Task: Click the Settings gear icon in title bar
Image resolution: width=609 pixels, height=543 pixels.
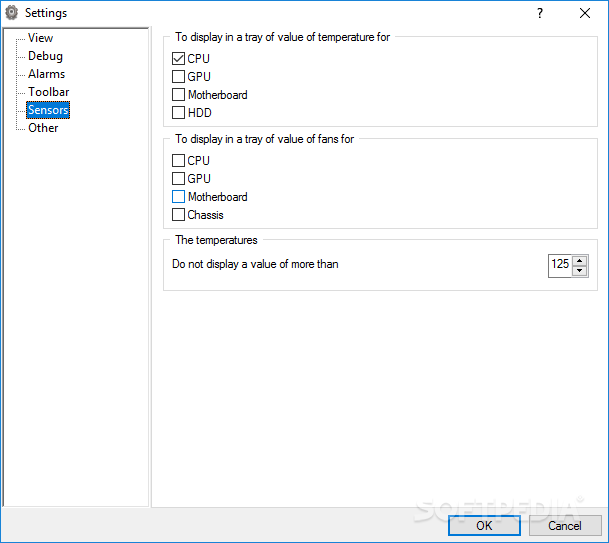Action: [x=12, y=13]
